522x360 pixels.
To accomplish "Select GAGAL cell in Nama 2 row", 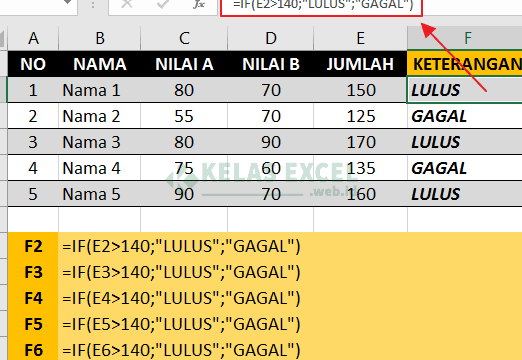I will point(465,116).
